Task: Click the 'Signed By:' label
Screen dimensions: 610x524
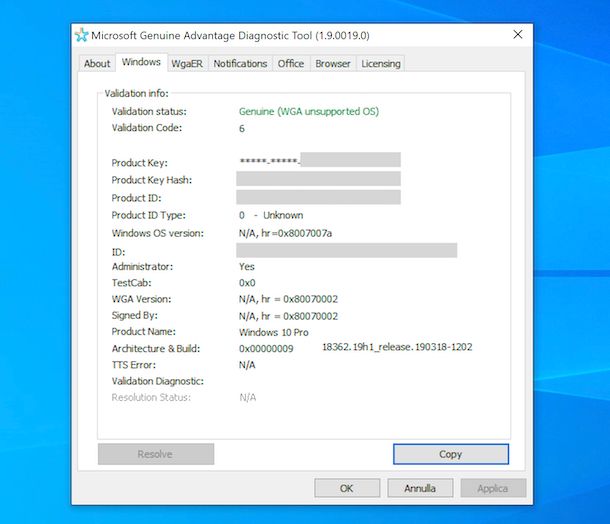Action: pos(135,315)
